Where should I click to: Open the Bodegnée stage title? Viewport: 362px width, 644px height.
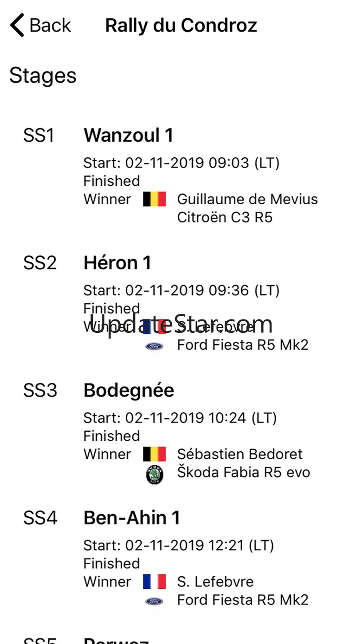pyautogui.click(x=129, y=390)
